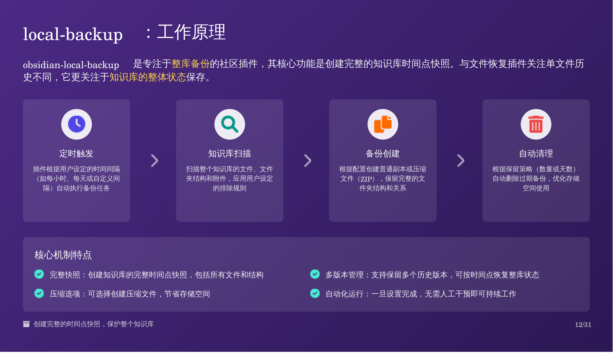Select the 定时触发 card title
The width and height of the screenshot is (613, 364).
(76, 153)
